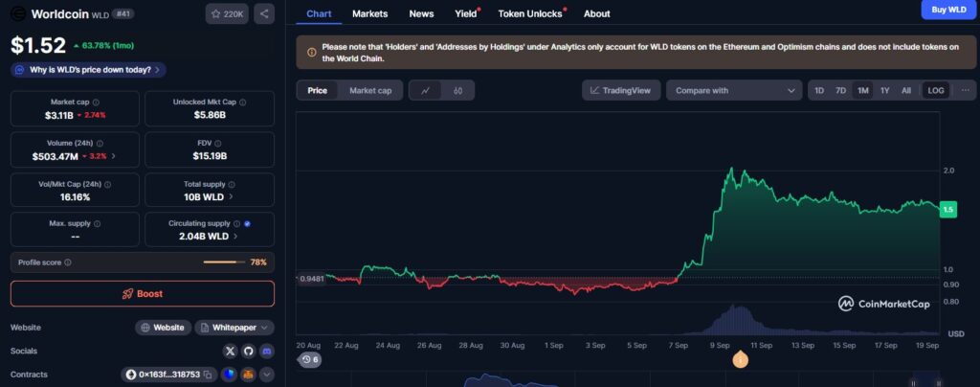
Task: Open the GitHub social link
Action: 249,351
